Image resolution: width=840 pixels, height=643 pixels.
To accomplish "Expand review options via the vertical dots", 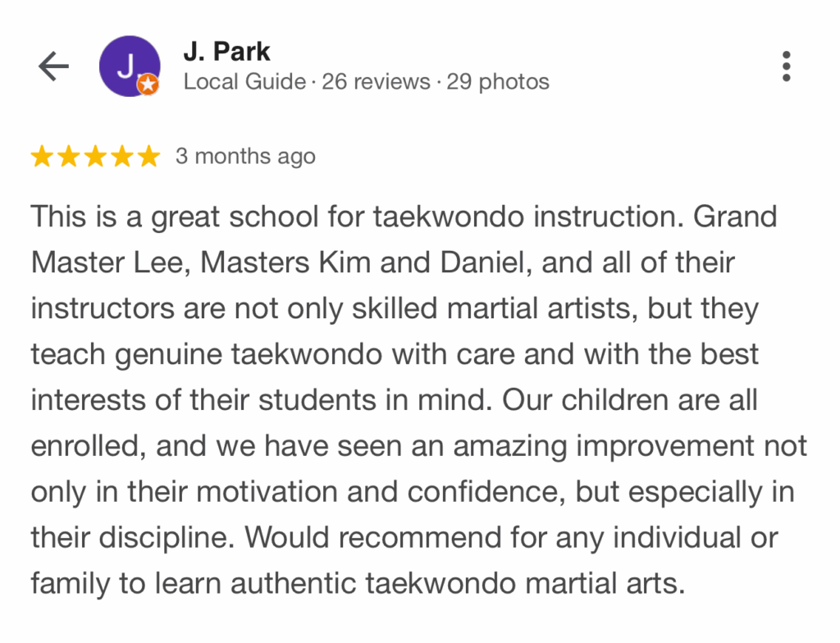I will coord(785,66).
